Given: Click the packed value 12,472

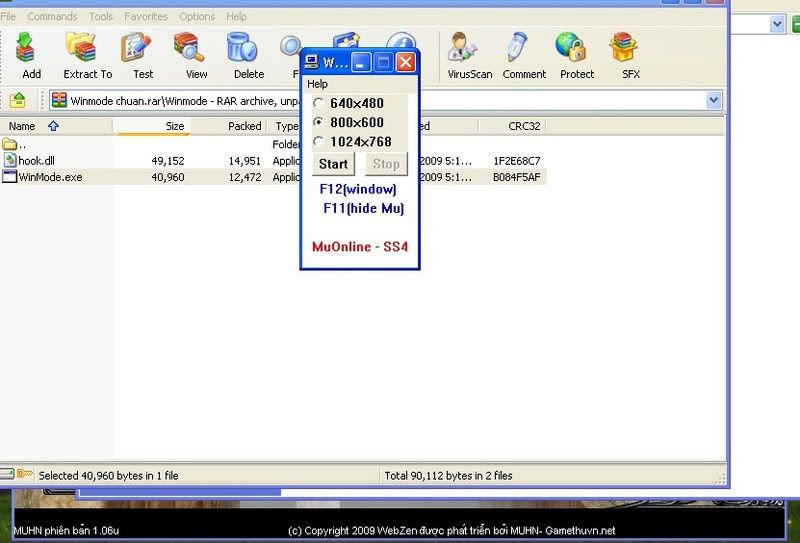Looking at the screenshot, I should (244, 177).
